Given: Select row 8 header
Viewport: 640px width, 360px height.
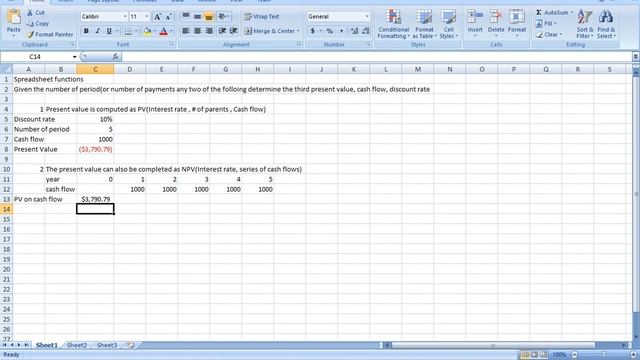Looking at the screenshot, I should pyautogui.click(x=6, y=149).
